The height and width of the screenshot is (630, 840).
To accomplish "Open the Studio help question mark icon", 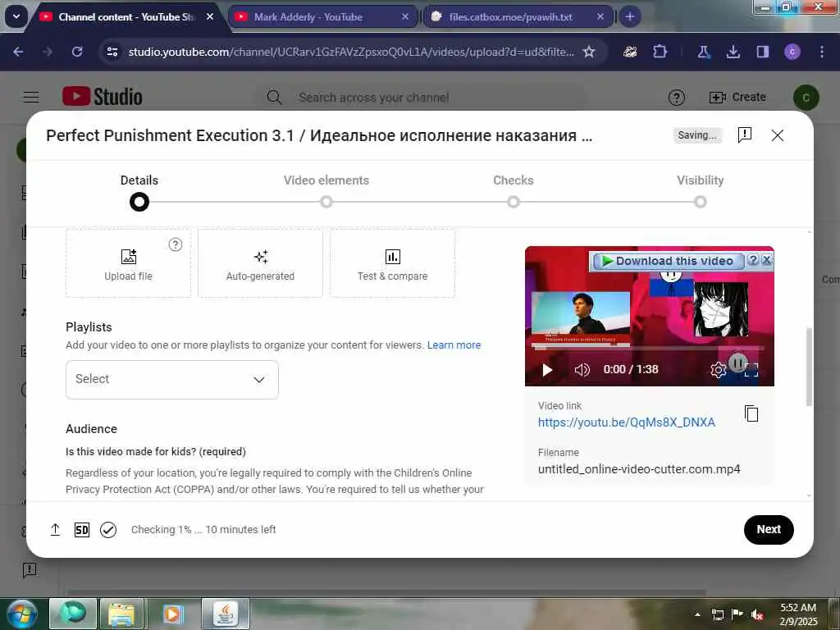I will pos(676,98).
